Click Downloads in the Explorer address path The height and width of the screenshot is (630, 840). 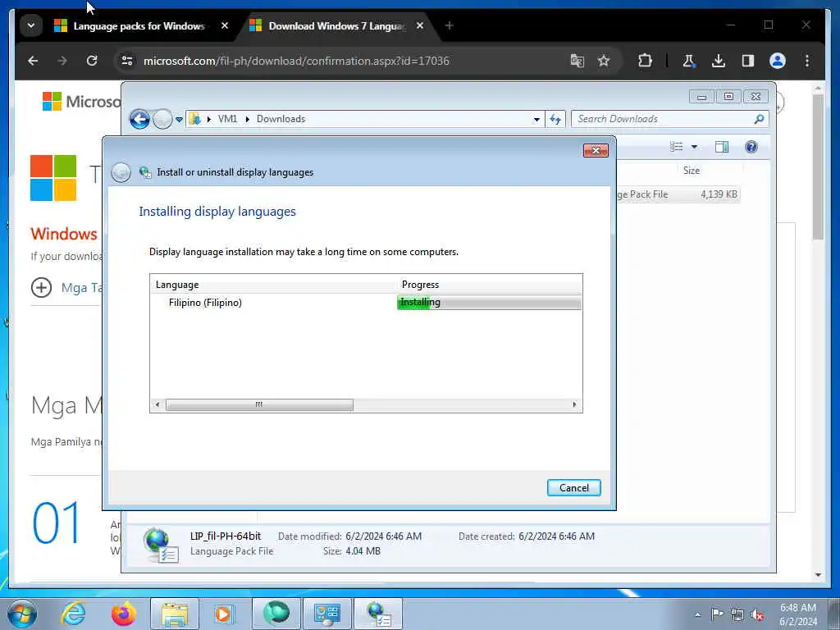tap(281, 119)
